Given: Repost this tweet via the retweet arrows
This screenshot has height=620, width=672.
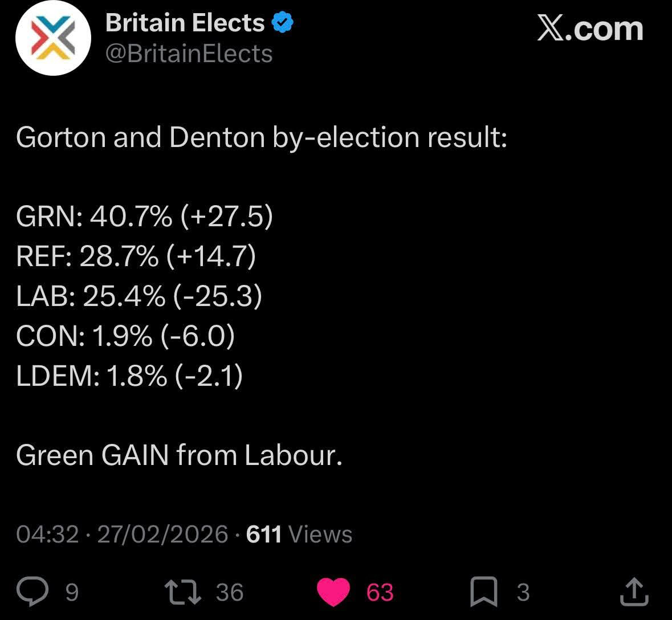Looking at the screenshot, I should pyautogui.click(x=182, y=592).
